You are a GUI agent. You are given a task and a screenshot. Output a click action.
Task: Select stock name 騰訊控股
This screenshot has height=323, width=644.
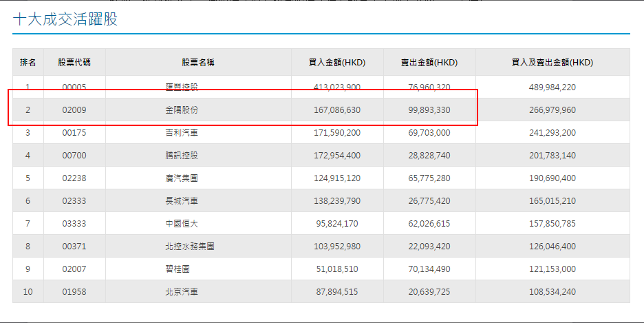click(182, 156)
